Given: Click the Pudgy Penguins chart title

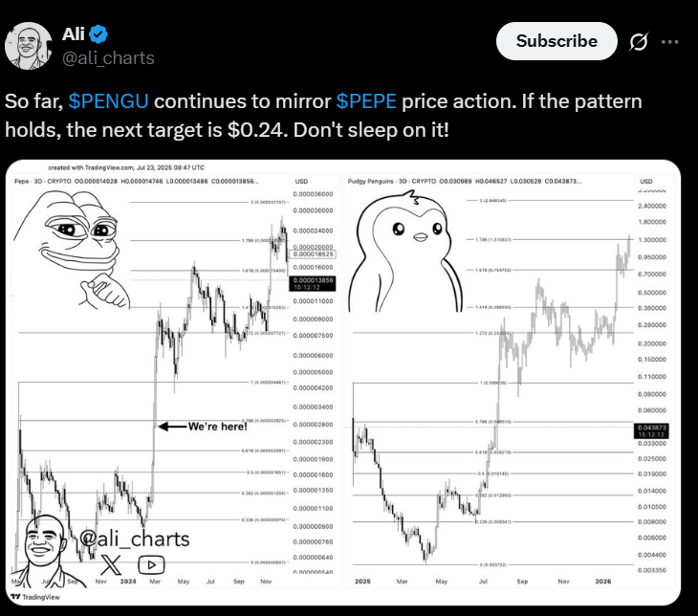Looking at the screenshot, I should pos(370,182).
